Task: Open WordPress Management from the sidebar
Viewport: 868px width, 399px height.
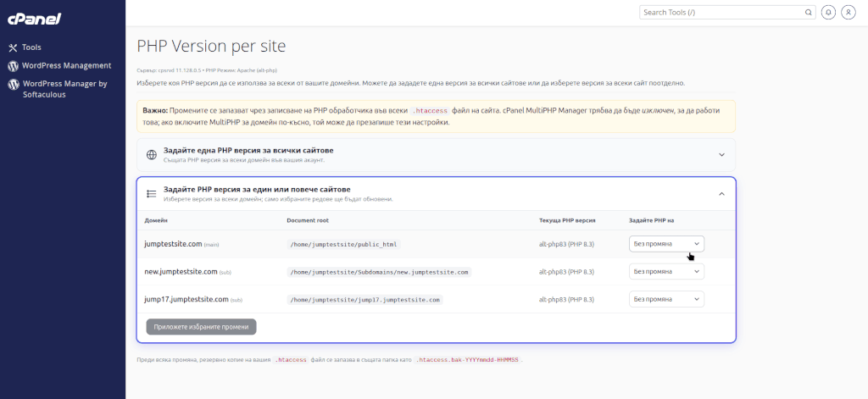Action: point(66,65)
